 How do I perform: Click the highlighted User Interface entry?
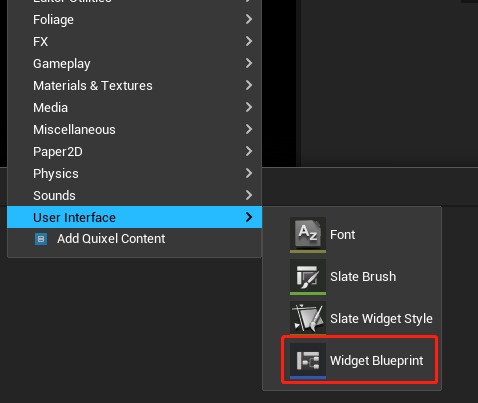[134, 217]
